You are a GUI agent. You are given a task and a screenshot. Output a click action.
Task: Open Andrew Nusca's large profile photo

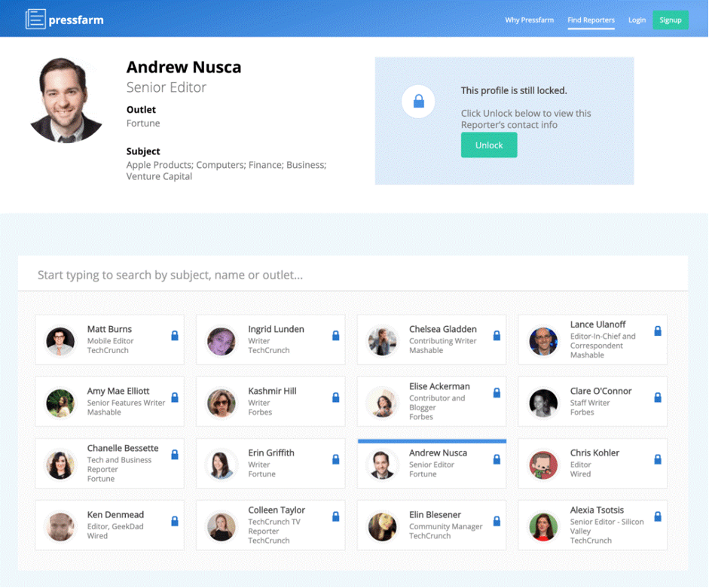pyautogui.click(x=66, y=100)
